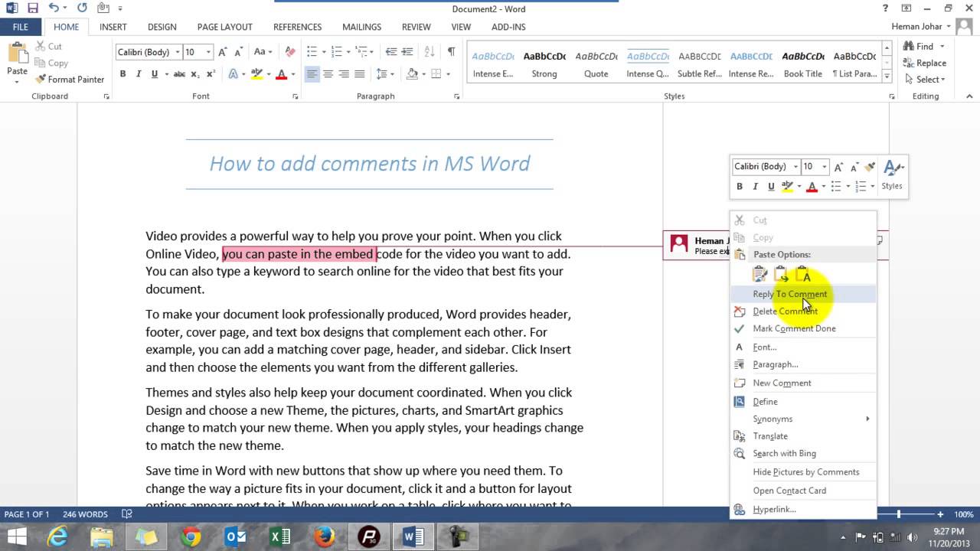980x551 pixels.
Task: Expand the Styles gallery more arrow
Action: [x=887, y=77]
